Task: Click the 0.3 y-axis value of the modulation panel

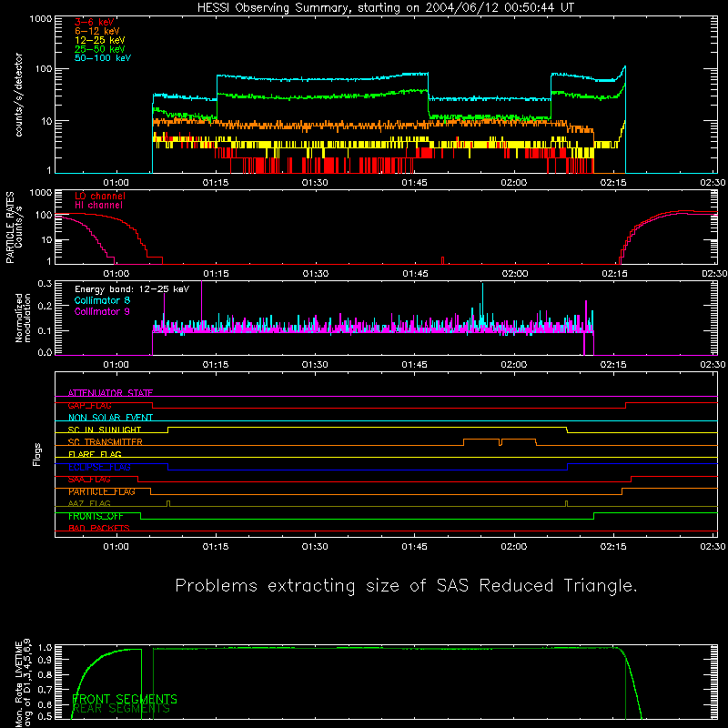Action: (45, 283)
